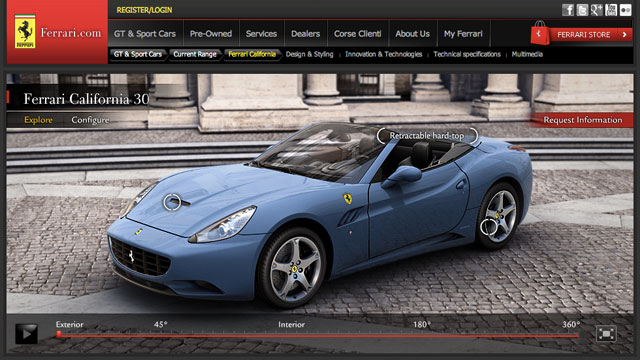This screenshot has width=640, height=360.
Task: Expand Ferrari Store right arrow
Action: click(x=624, y=35)
